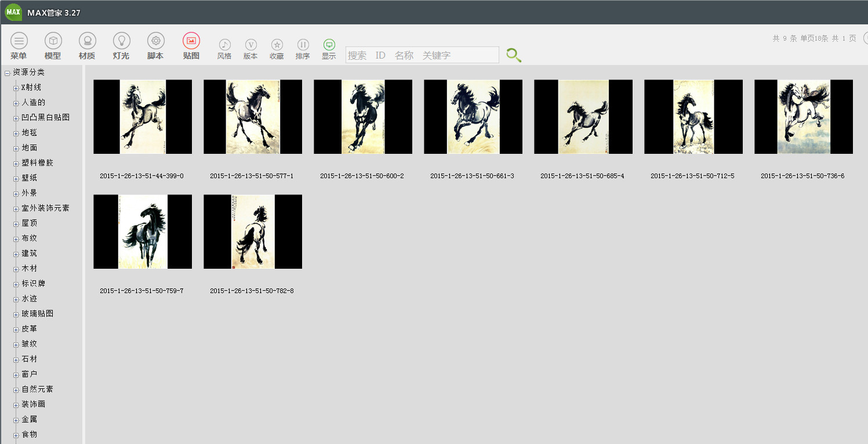Screen dimensions: 868x444
Task: Open the 排序 sort options
Action: click(x=303, y=45)
